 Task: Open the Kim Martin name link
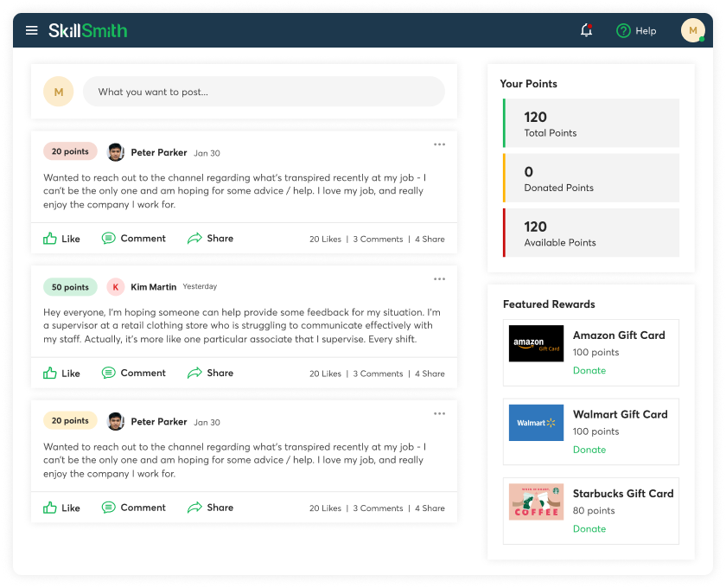click(153, 287)
